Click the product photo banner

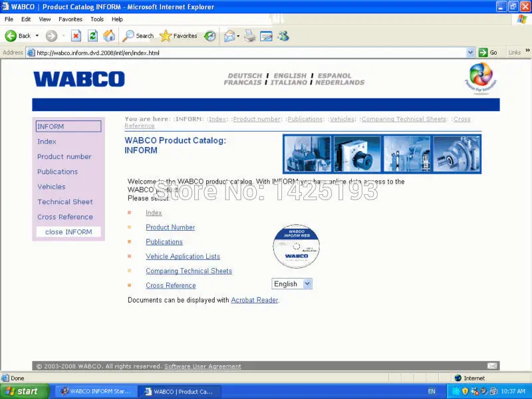[x=382, y=154]
